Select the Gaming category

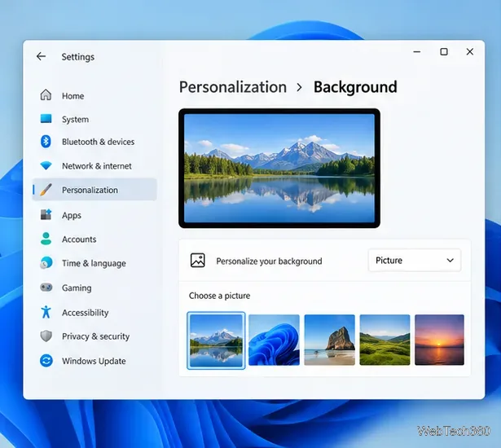pyautogui.click(x=77, y=288)
